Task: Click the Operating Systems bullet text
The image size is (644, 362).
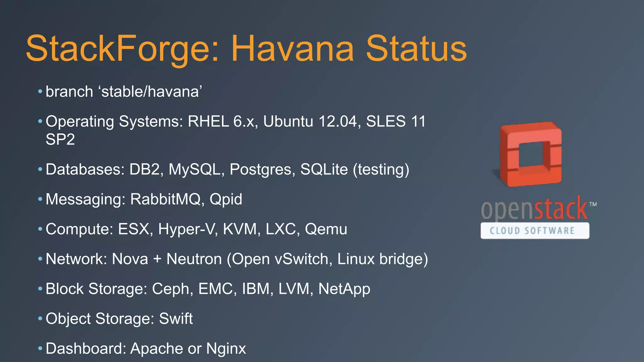Action: [236, 130]
